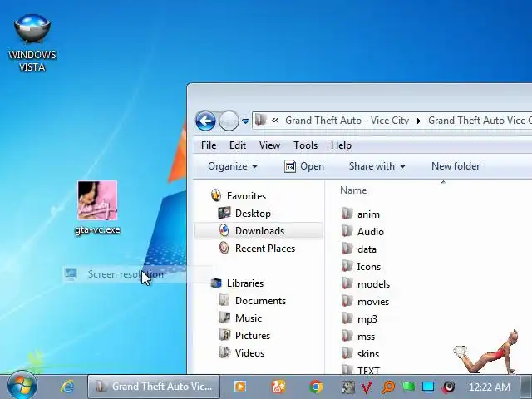Image resolution: width=532 pixels, height=399 pixels.
Task: Click the Desktop favorites icon
Action: (224, 213)
